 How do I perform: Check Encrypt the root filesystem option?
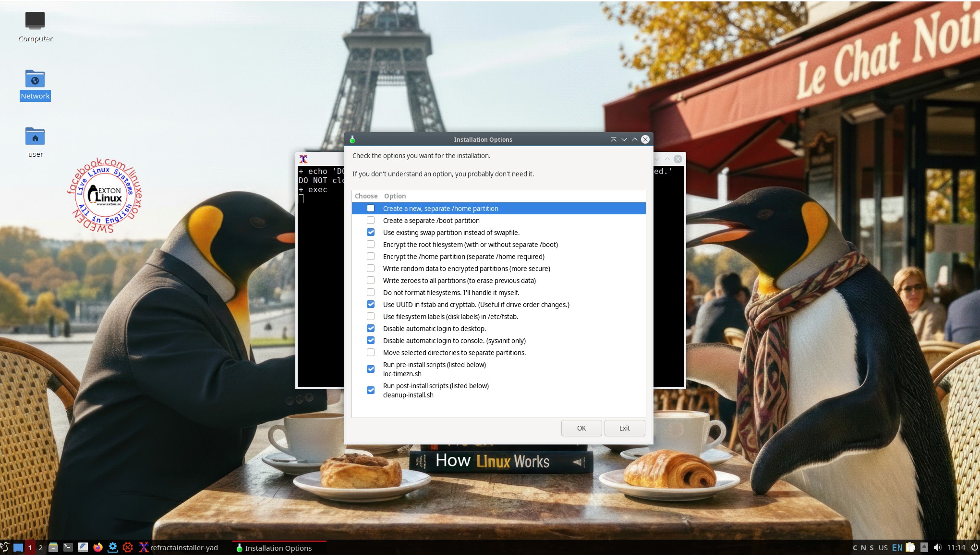tap(371, 245)
